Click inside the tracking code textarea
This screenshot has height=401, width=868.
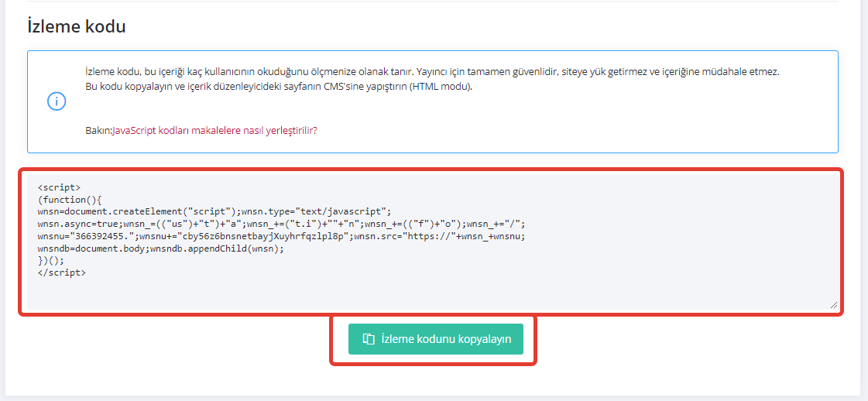coord(432,242)
